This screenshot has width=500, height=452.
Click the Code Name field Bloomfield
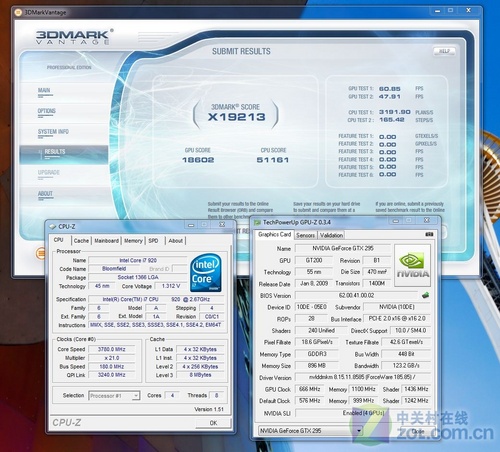coord(114,269)
